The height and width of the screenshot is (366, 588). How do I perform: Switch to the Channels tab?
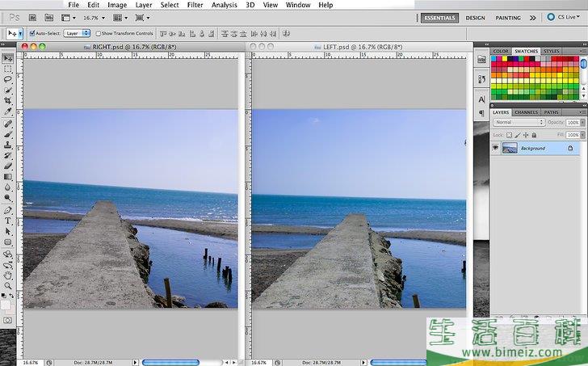click(526, 112)
